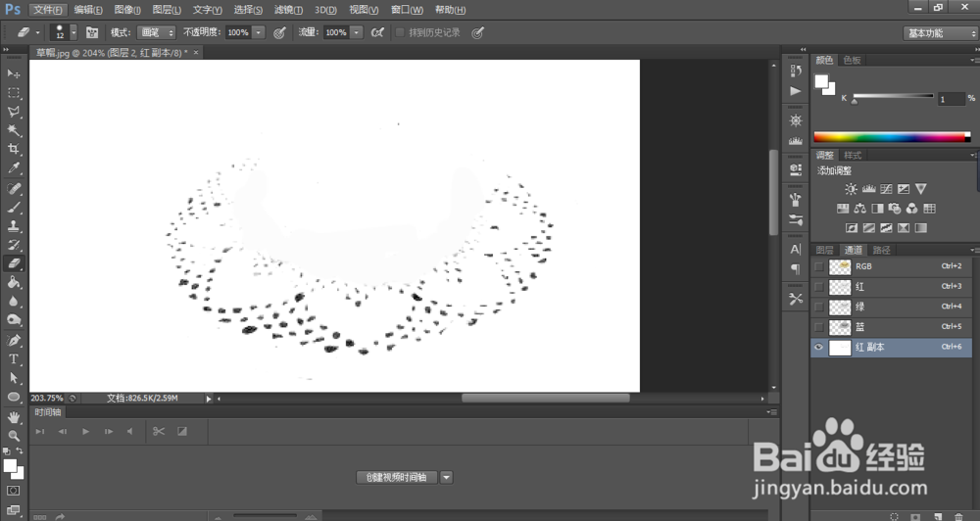The image size is (980, 521).
Task: Open the Image menu
Action: (x=127, y=10)
